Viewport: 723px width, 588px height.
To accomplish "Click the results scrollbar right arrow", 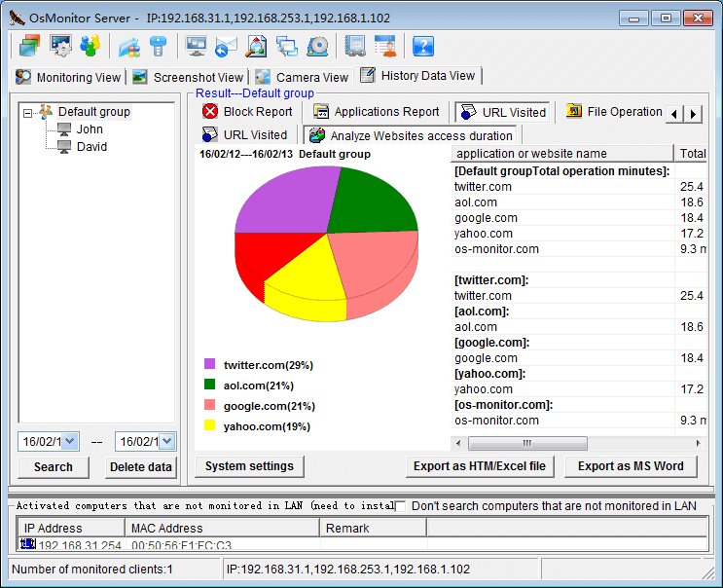I will (x=698, y=443).
